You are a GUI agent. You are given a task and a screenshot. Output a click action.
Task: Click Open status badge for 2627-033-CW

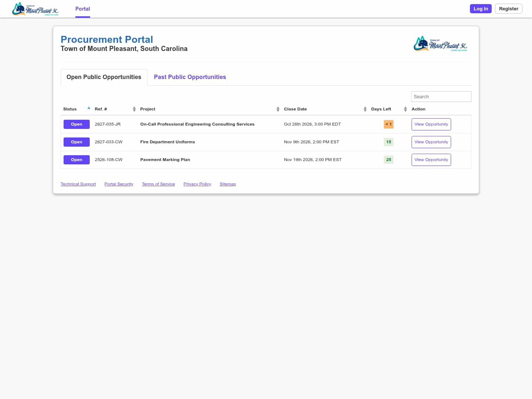pos(76,142)
